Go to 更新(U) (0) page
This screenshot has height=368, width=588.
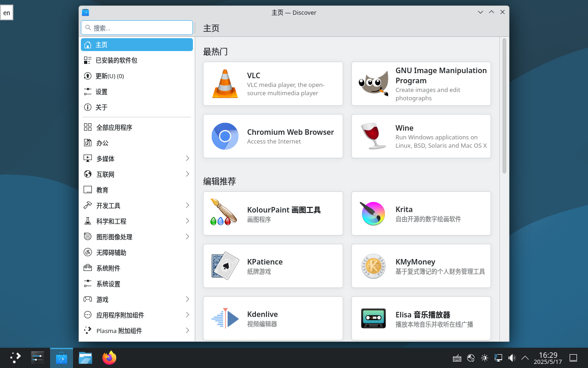click(137, 76)
